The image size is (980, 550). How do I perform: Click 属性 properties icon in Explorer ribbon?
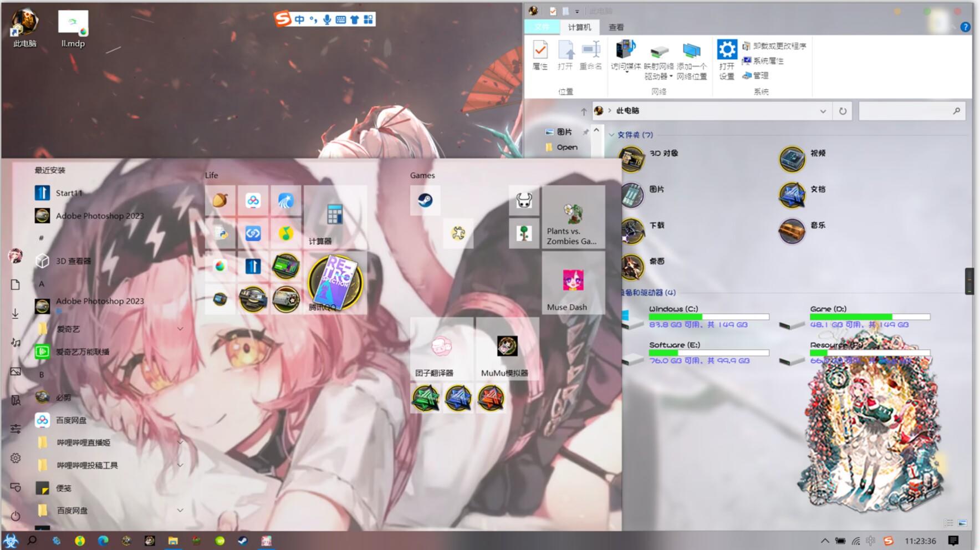(x=540, y=55)
